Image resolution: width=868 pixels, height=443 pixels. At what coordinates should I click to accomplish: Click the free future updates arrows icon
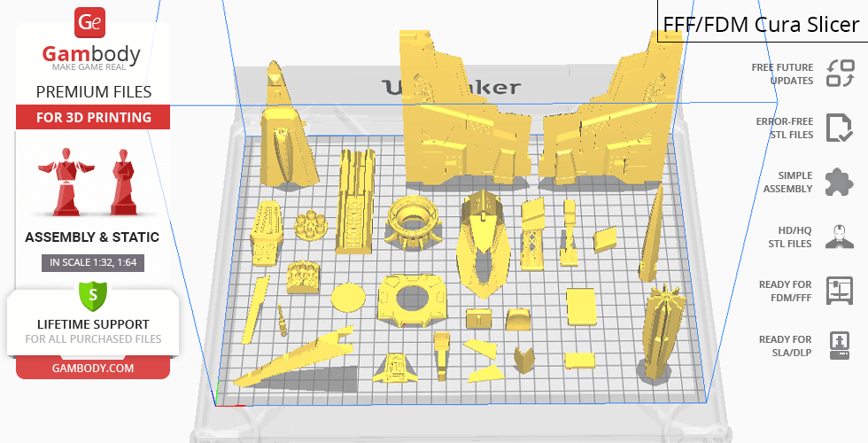[839, 74]
